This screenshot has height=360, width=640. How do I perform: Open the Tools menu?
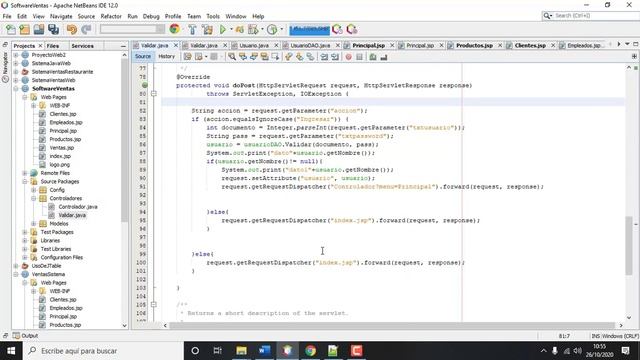pyautogui.click(x=213, y=16)
